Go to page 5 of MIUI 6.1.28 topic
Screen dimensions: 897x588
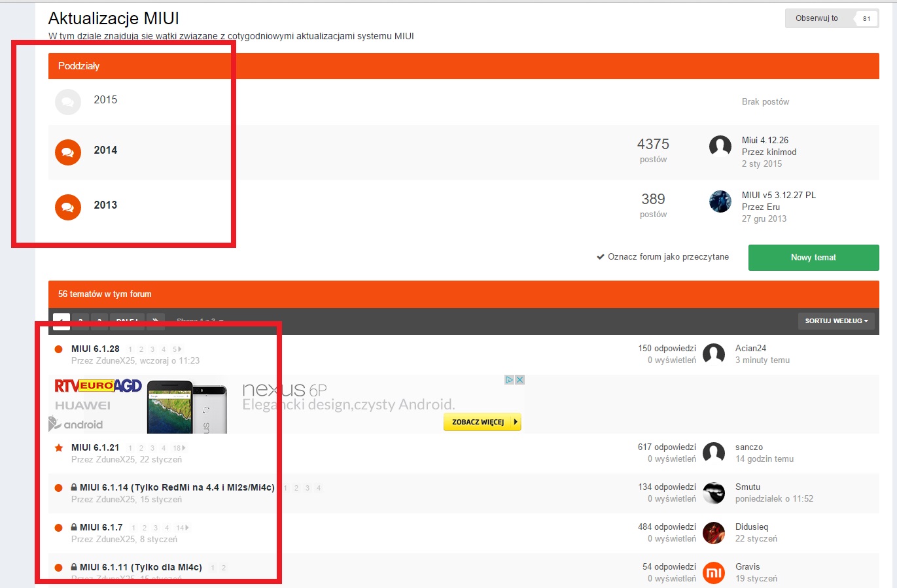click(176, 349)
